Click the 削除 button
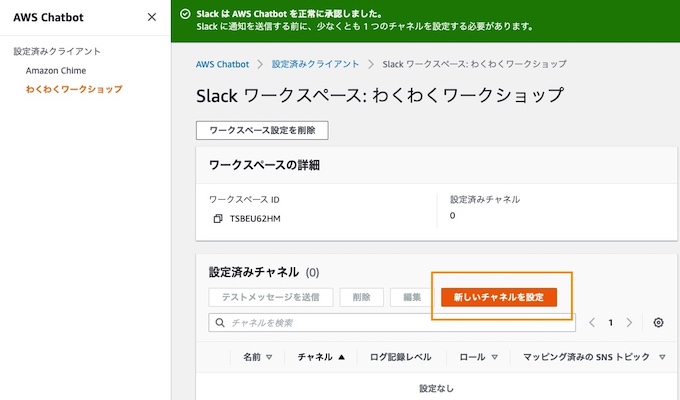Image resolution: width=680 pixels, height=400 pixels. coord(361,297)
